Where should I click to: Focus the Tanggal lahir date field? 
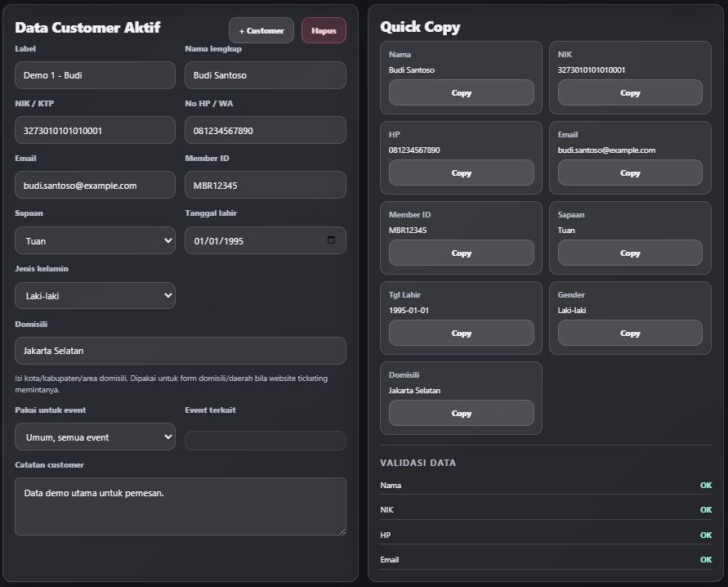[265, 240]
